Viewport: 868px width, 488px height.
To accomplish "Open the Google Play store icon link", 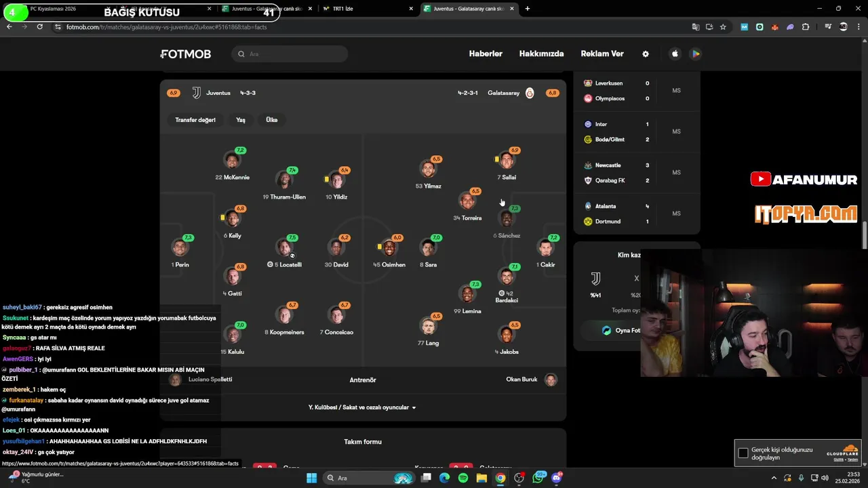I will point(695,54).
